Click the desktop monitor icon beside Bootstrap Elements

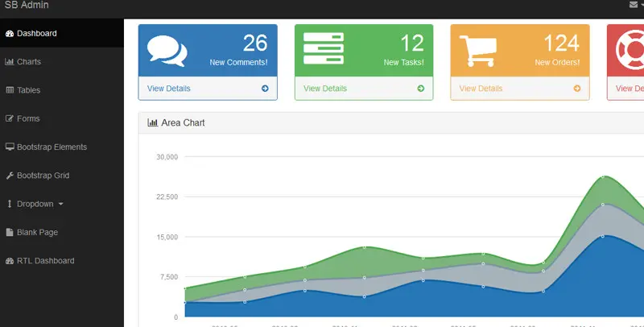(x=10, y=147)
